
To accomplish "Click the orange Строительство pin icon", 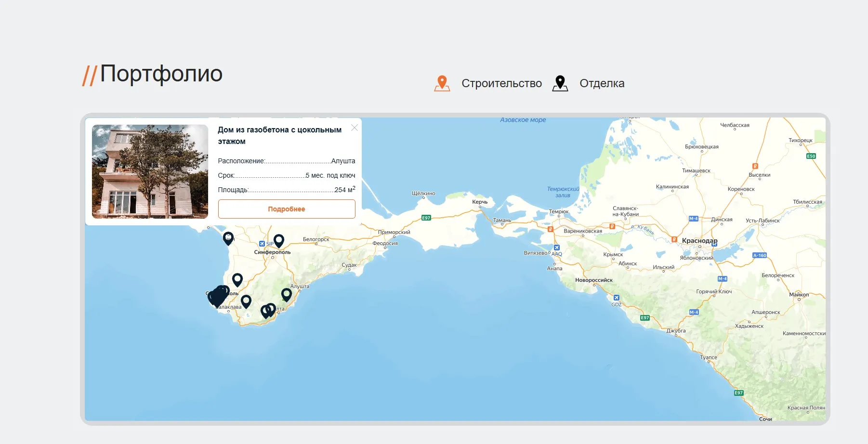I will (442, 83).
